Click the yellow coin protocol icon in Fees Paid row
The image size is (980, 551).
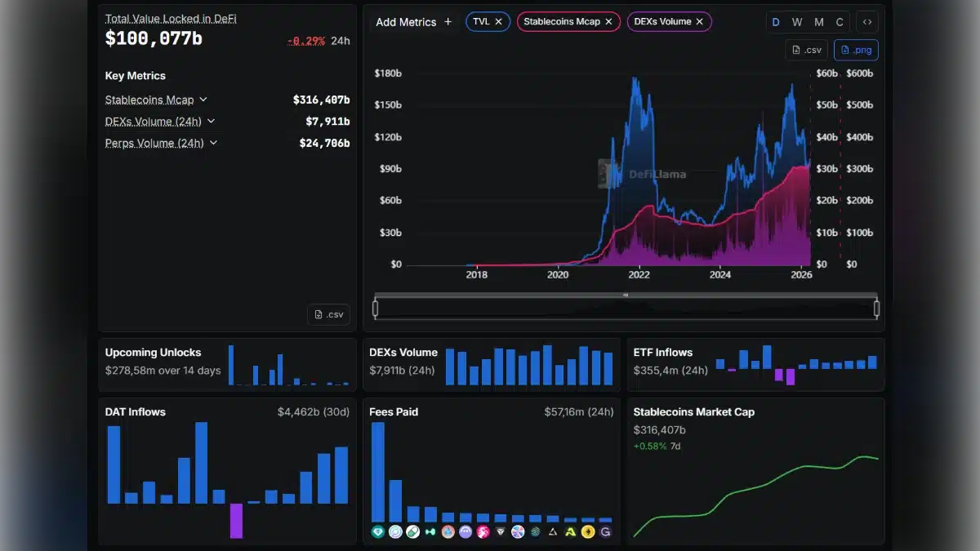click(x=587, y=531)
